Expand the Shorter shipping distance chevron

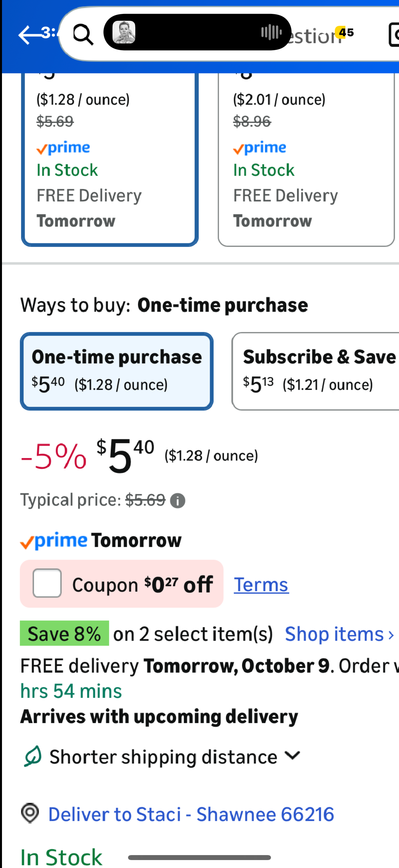click(x=292, y=756)
